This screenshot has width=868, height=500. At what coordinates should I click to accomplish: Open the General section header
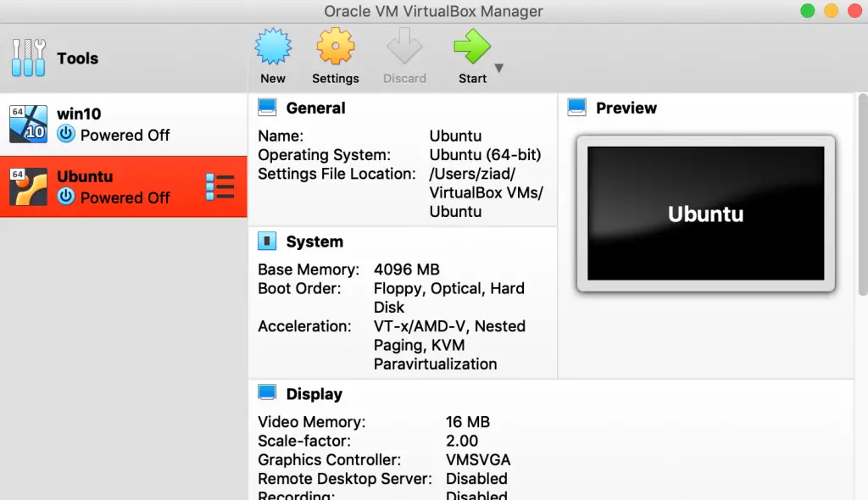click(315, 108)
